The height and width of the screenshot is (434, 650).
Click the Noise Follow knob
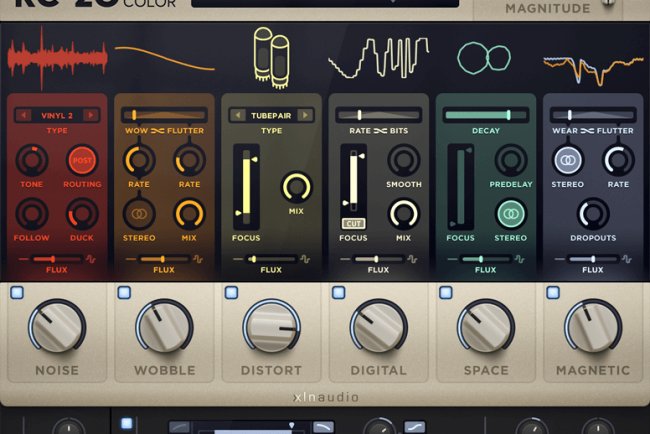(x=32, y=214)
